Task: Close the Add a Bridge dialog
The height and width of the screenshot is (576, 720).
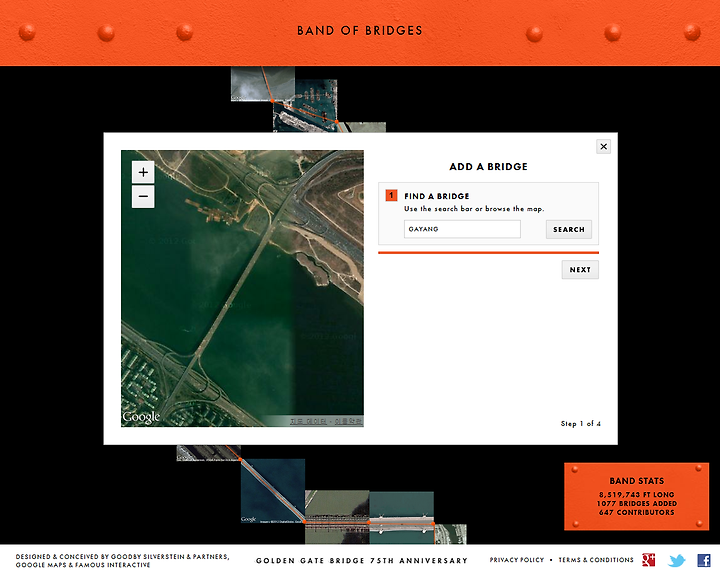Action: pyautogui.click(x=603, y=147)
